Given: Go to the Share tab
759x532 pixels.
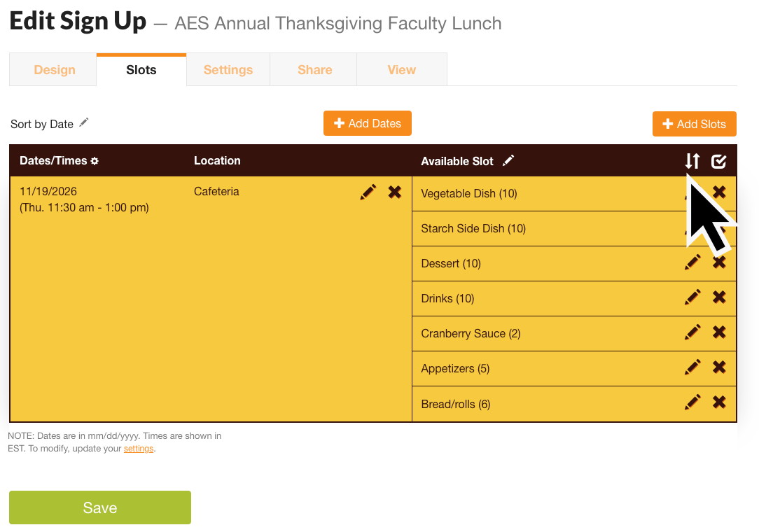Looking at the screenshot, I should click(x=314, y=70).
